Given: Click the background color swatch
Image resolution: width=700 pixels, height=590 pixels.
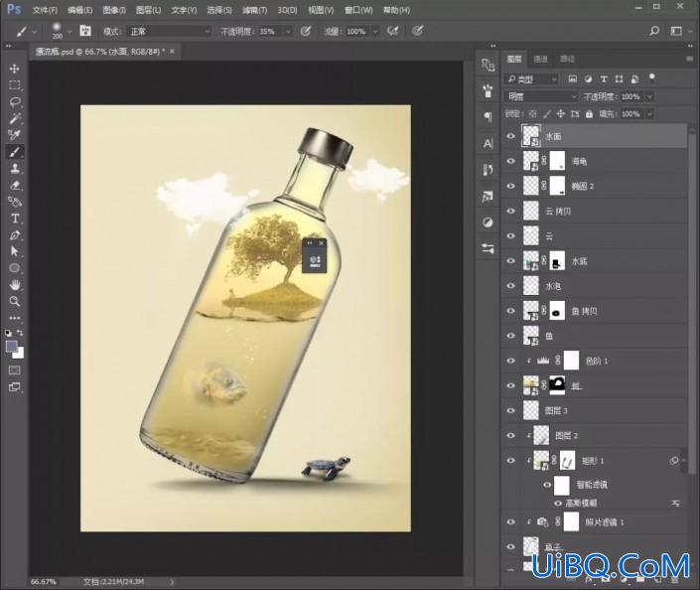Looking at the screenshot, I should [x=20, y=355].
